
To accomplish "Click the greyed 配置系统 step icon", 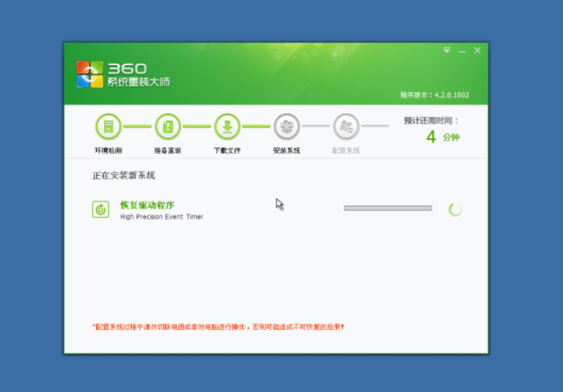I will tap(346, 127).
